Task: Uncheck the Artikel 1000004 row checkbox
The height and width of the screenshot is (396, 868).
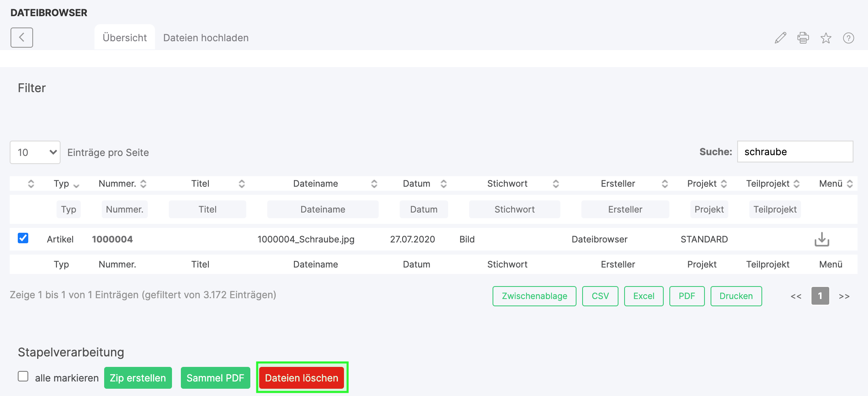Action: click(x=23, y=238)
